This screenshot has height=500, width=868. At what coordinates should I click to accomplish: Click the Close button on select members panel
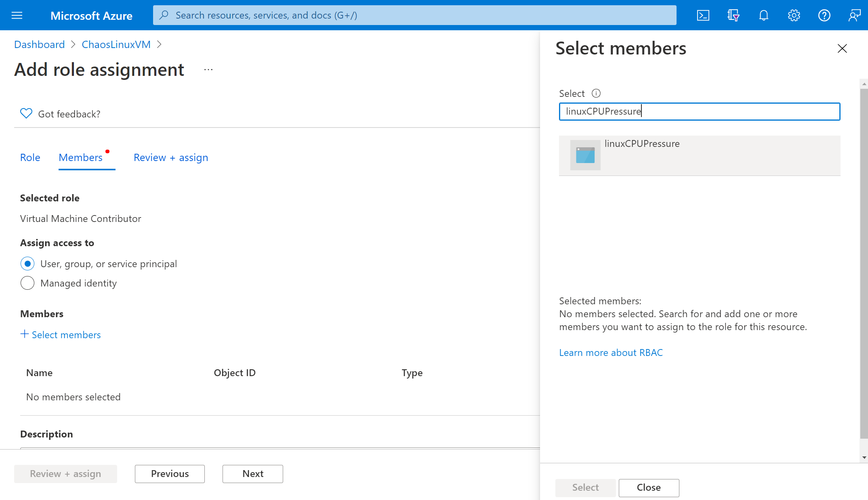(x=649, y=487)
